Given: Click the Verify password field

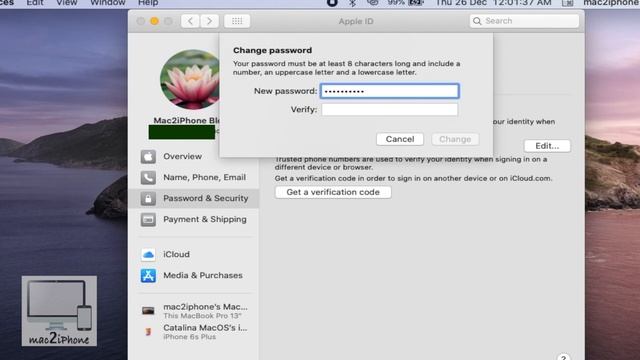Looking at the screenshot, I should (389, 109).
